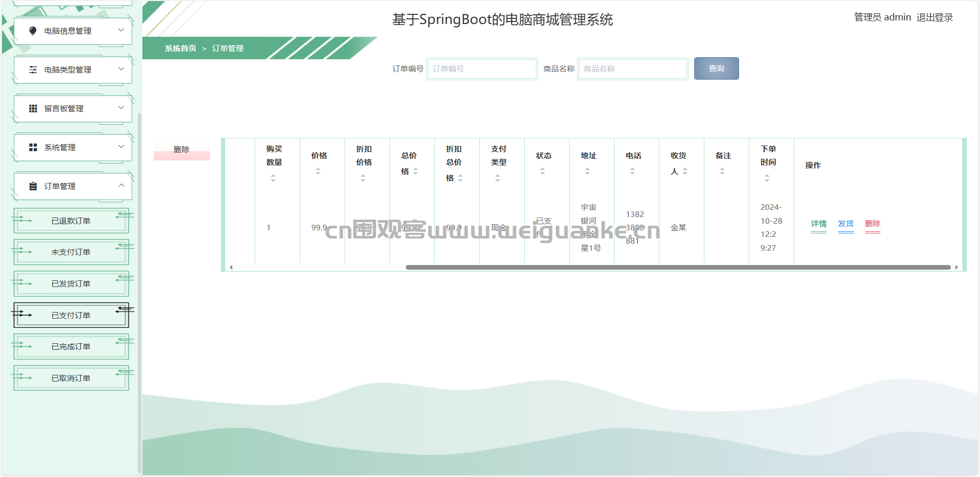Focus the 订单编号 input field
The height and width of the screenshot is (477, 980).
pyautogui.click(x=482, y=68)
